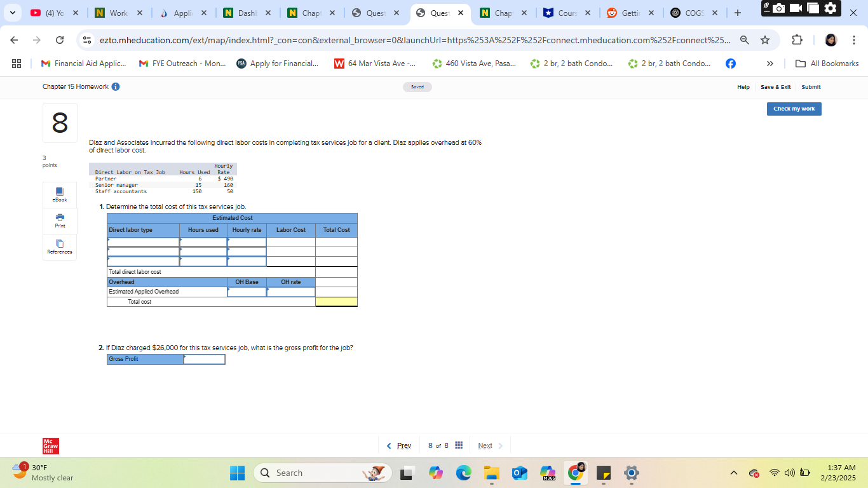Click the Chapter 15 Homework info icon
This screenshot has width=868, height=488.
116,87
